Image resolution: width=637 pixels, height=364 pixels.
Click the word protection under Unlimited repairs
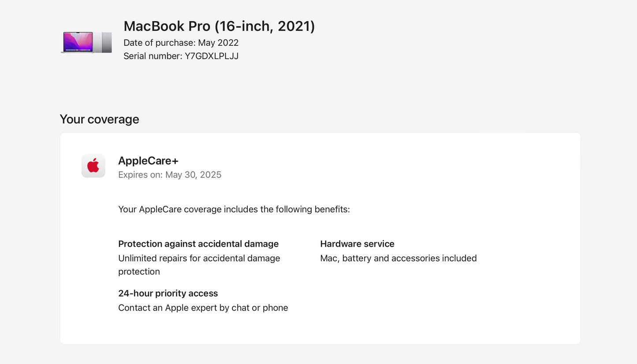(139, 271)
